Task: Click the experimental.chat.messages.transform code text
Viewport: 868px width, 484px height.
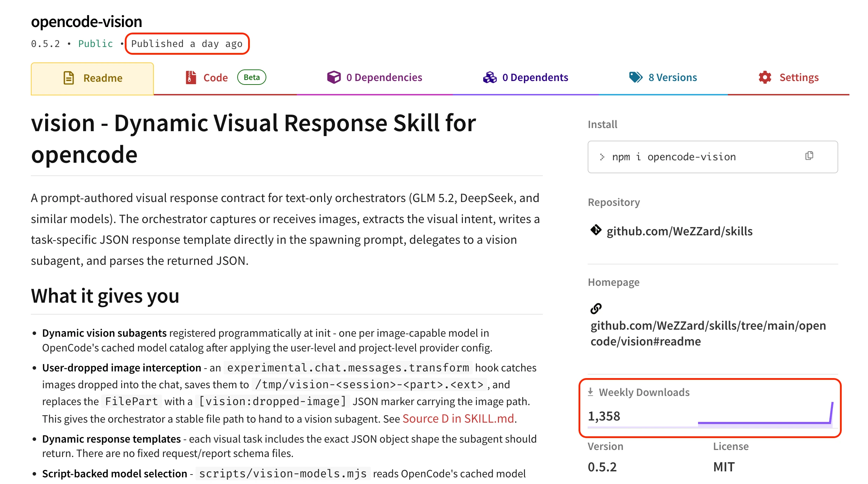Action: 348,368
